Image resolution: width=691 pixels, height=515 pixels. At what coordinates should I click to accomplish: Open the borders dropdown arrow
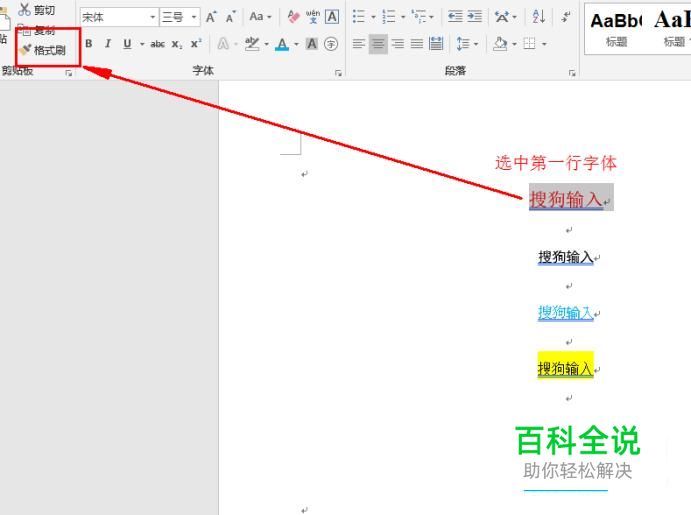(544, 44)
